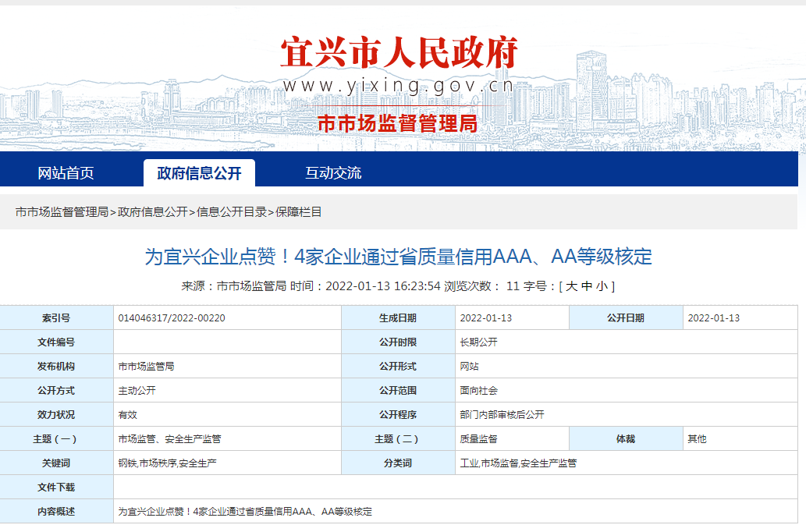Click the 市市场监督管理局 breadcrumb link
The height and width of the screenshot is (532, 806).
(x=62, y=211)
